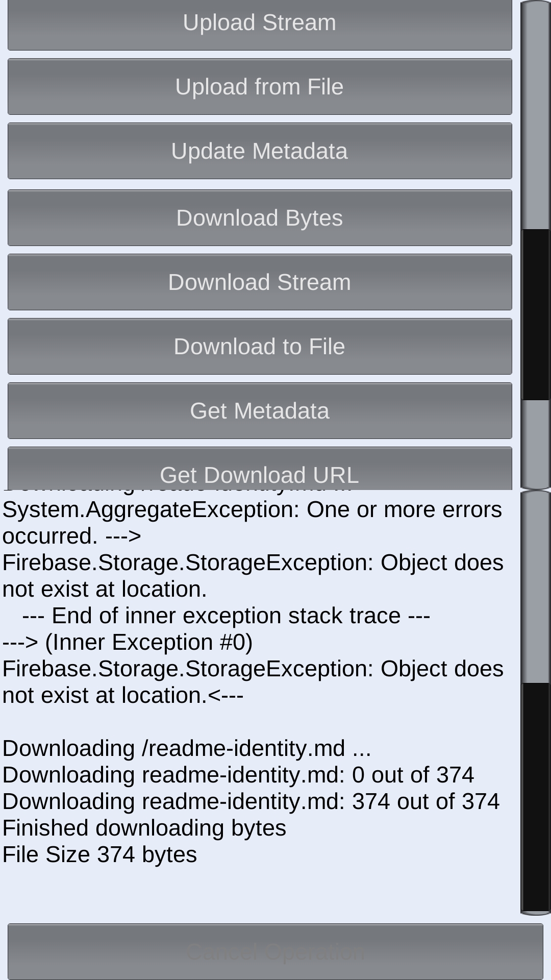Click Update Metadata
Screen dimensions: 551x980
tap(260, 151)
